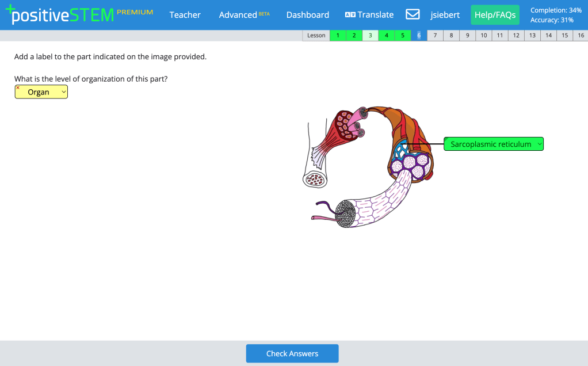The width and height of the screenshot is (588, 366).
Task: Go to the Dashboard
Action: tap(308, 14)
